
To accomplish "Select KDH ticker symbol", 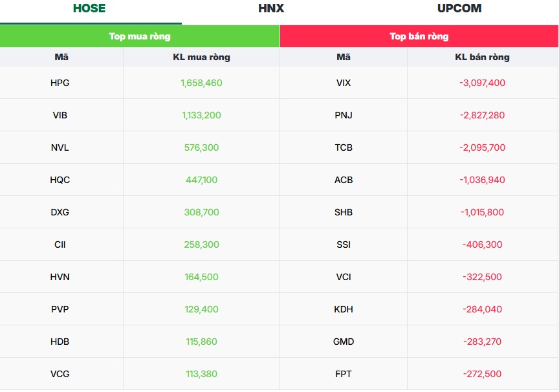I will tap(344, 309).
